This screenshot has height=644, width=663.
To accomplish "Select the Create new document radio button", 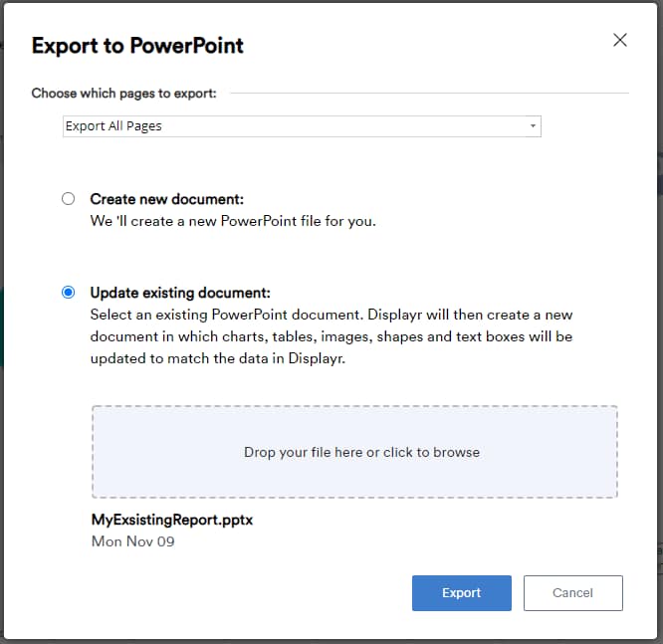I will 68,199.
